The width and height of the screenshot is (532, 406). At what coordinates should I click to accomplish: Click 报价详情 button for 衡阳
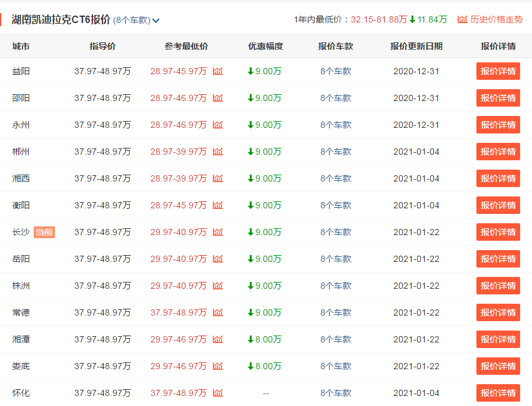498,205
